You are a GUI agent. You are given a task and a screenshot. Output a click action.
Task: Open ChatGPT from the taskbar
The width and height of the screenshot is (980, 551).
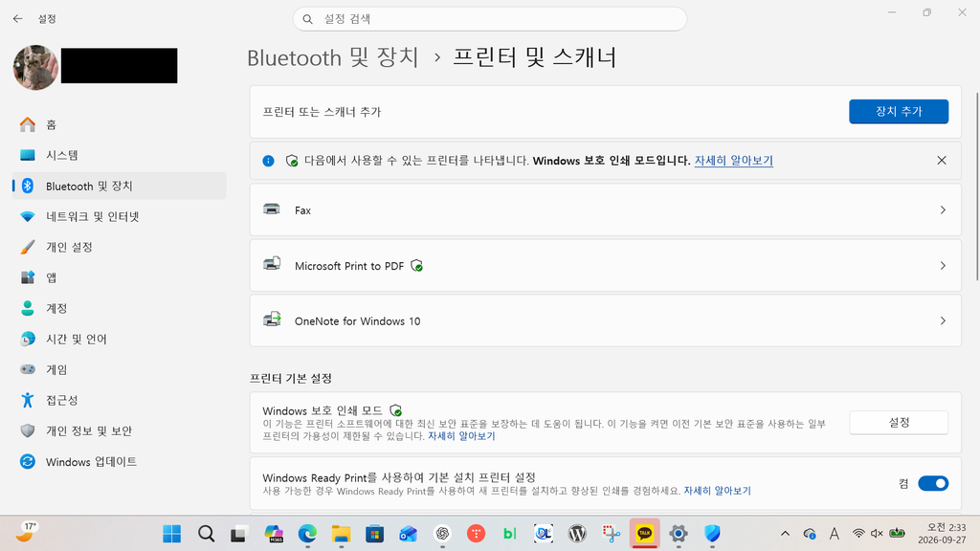point(442,534)
